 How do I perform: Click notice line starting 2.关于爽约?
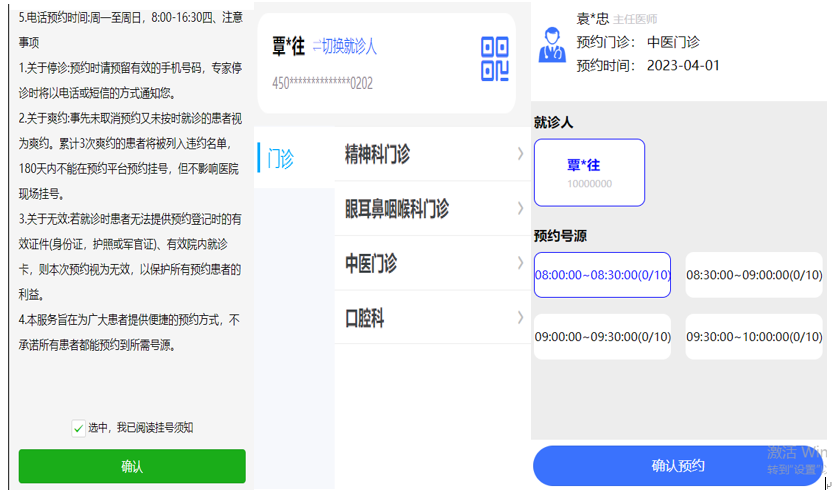pos(131,118)
